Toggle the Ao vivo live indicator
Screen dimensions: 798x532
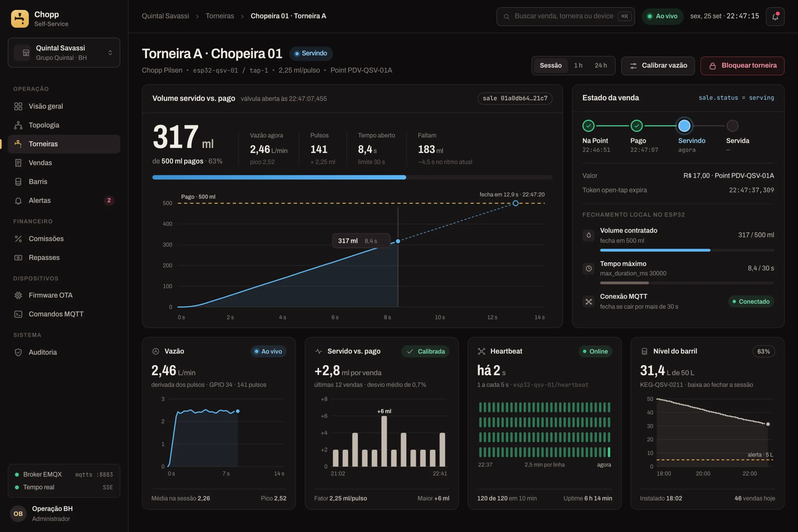click(x=662, y=16)
